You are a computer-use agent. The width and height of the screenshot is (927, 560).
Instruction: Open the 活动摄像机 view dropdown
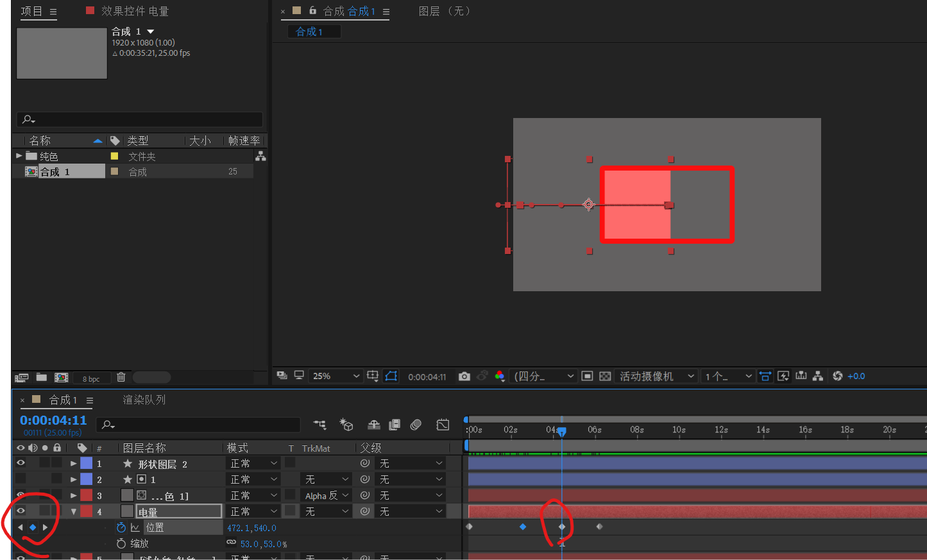point(656,376)
